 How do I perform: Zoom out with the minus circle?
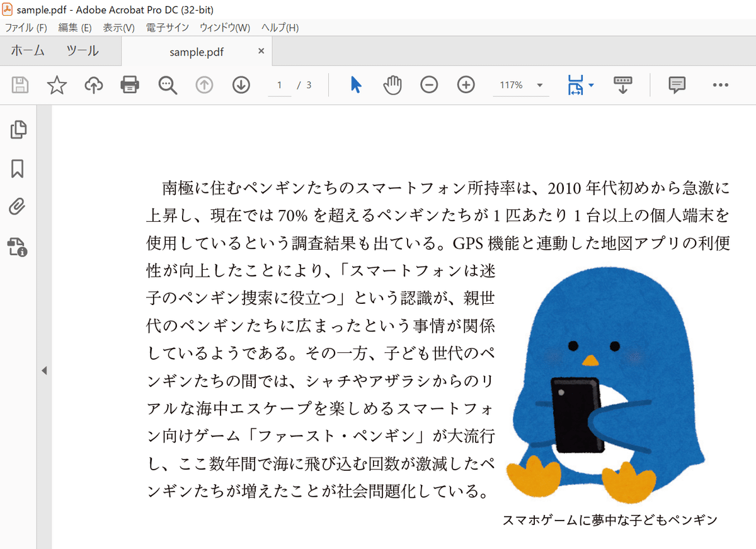tap(429, 84)
